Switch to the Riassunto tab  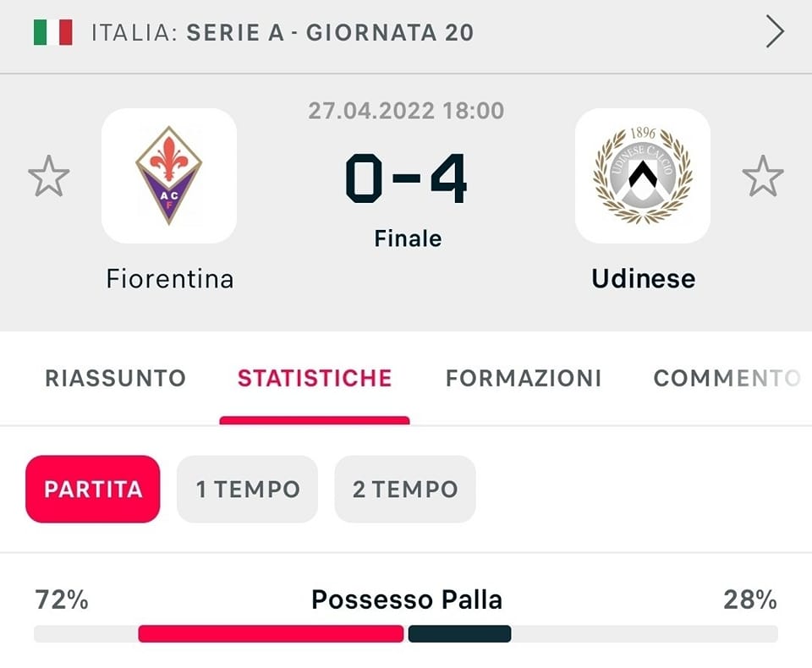[115, 378]
